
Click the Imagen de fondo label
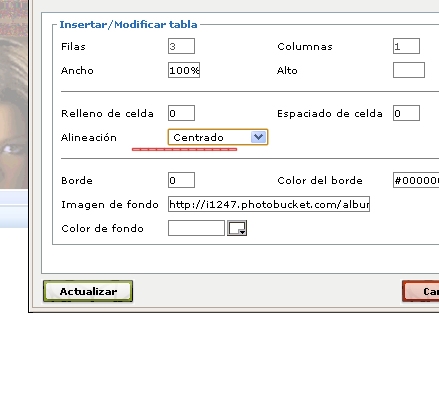coord(110,204)
